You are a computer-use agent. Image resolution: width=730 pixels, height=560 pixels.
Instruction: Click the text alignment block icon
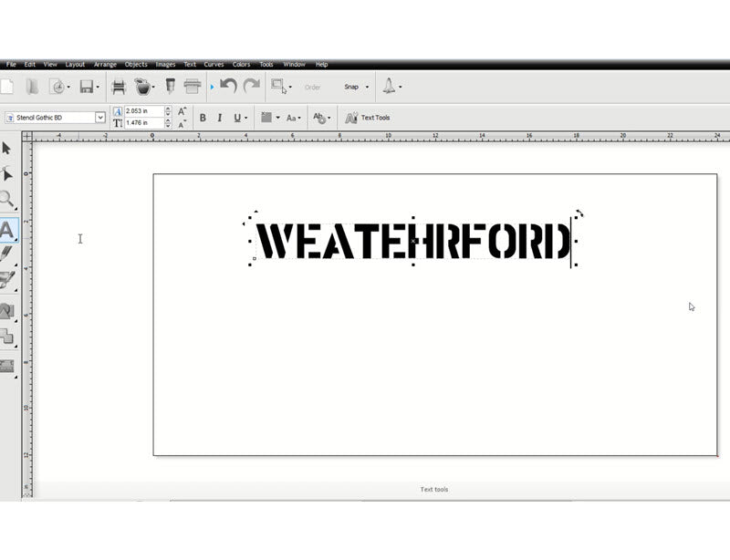click(266, 118)
